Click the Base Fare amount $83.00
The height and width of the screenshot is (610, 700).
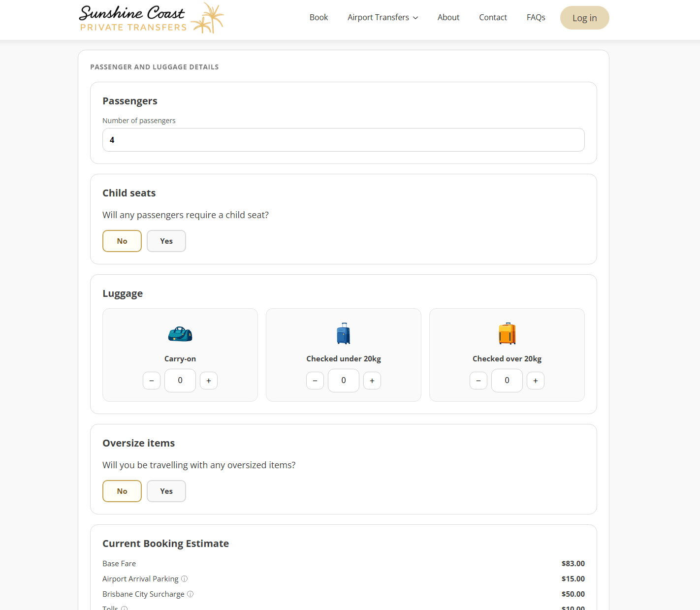tap(573, 564)
